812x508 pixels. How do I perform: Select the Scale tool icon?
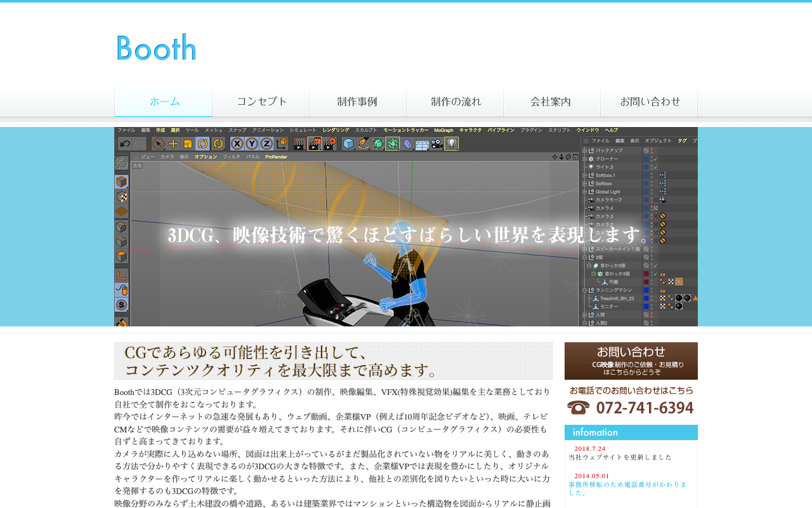188,144
